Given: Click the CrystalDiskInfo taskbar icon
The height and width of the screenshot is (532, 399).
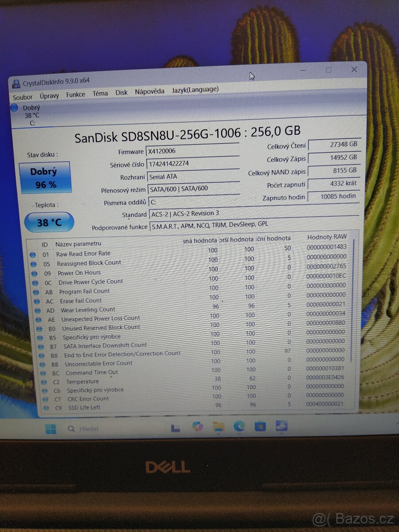Looking at the screenshot, I should [x=282, y=426].
